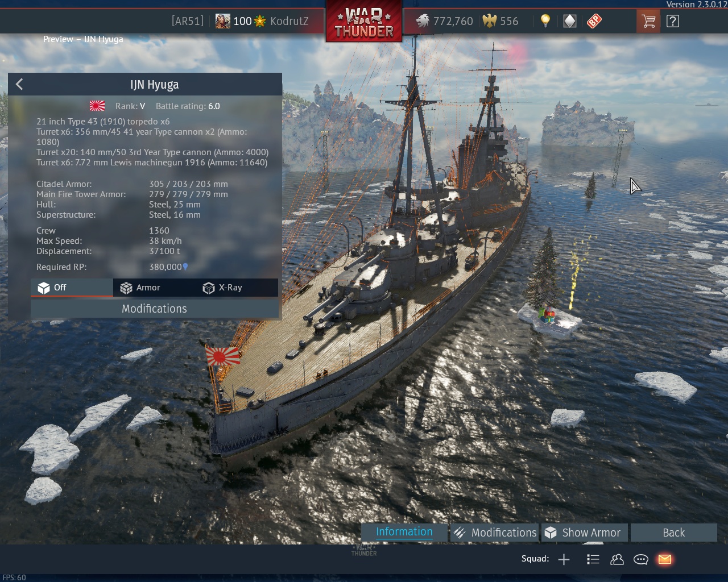Image resolution: width=728 pixels, height=582 pixels.
Task: Go back using the panel's left chevron
Action: coord(19,84)
